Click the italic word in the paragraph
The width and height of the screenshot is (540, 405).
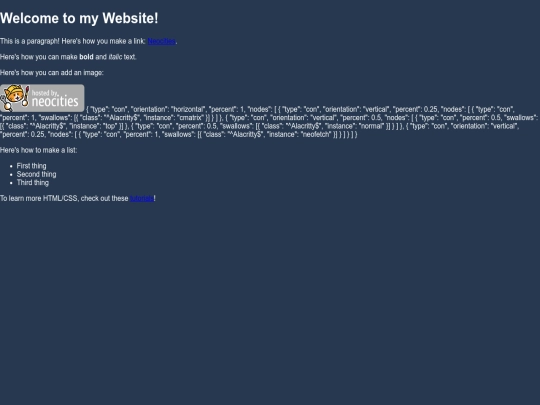115,57
